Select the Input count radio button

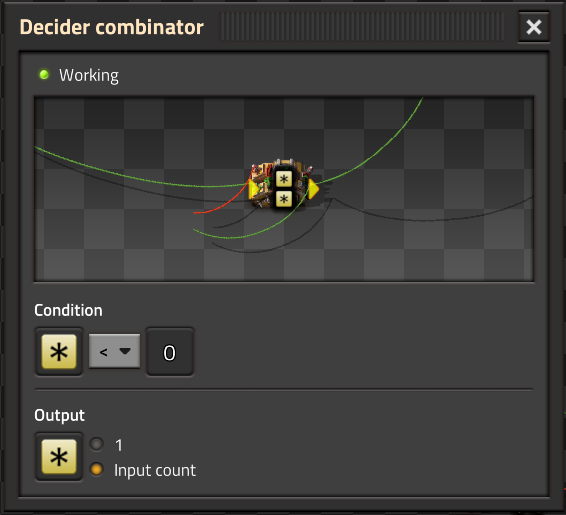[x=96, y=470]
